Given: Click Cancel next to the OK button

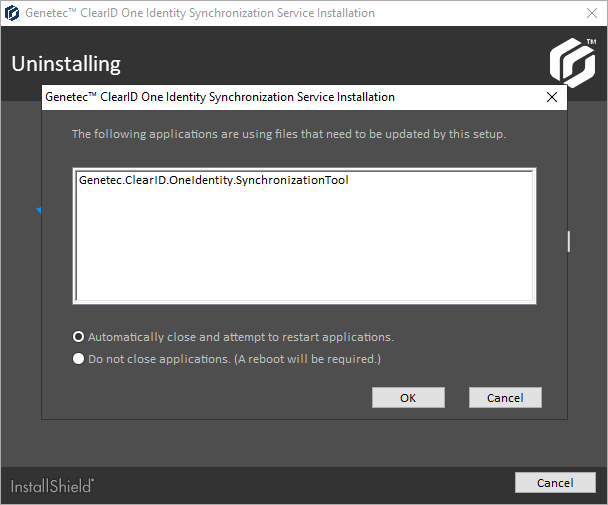Looking at the screenshot, I should click(505, 398).
